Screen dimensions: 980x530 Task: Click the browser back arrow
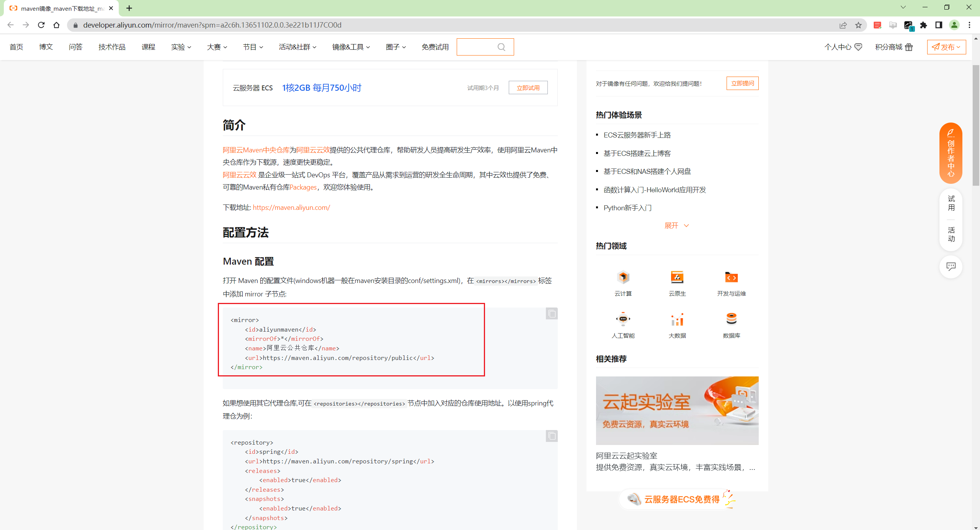click(x=10, y=25)
